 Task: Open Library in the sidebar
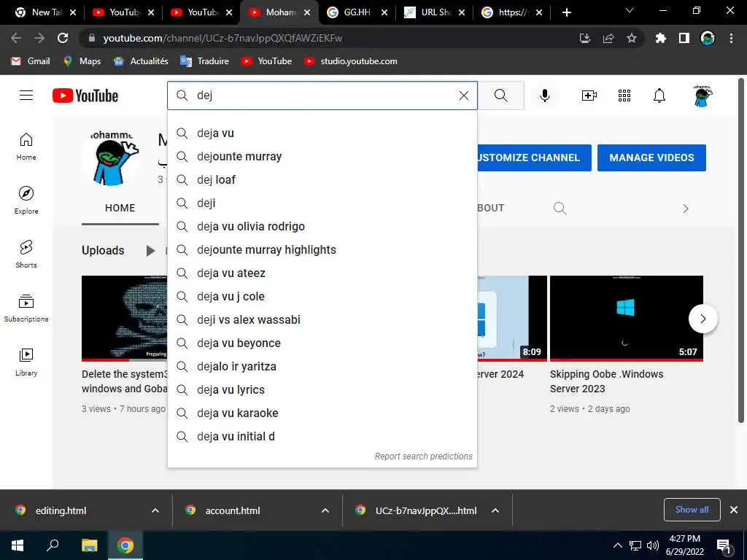[26, 362]
